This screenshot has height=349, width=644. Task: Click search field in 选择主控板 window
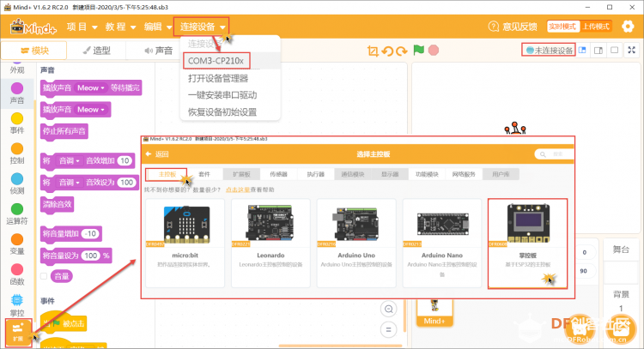tap(554, 154)
